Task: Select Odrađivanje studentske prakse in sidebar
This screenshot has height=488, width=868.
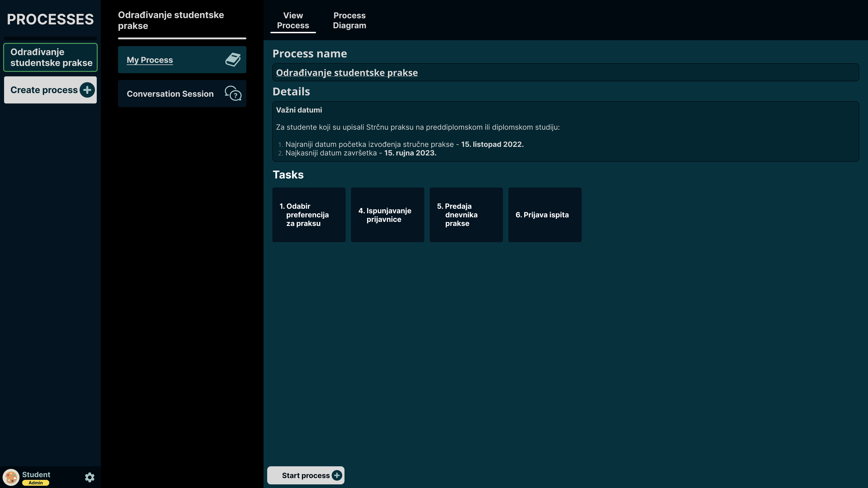Action: [x=51, y=57]
